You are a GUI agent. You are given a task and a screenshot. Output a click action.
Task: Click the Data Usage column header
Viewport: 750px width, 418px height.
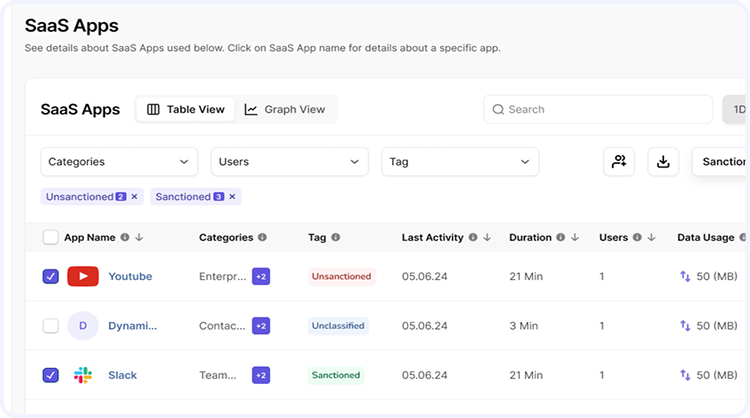[x=706, y=237]
